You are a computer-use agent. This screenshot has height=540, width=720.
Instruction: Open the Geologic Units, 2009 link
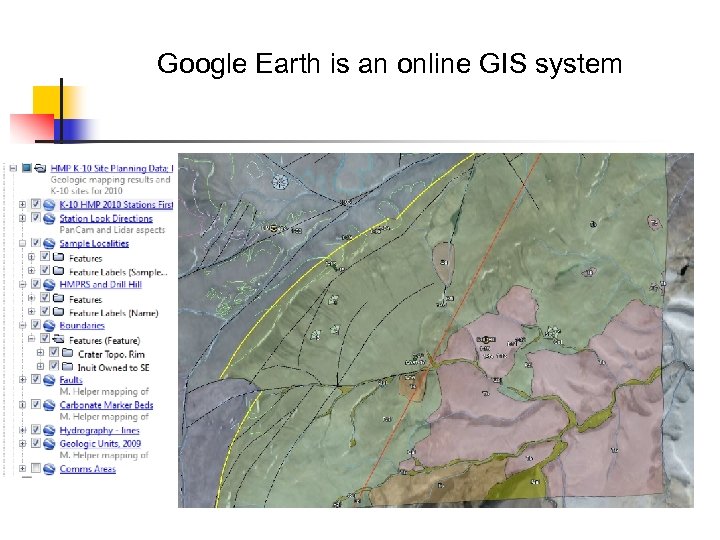coord(100,444)
